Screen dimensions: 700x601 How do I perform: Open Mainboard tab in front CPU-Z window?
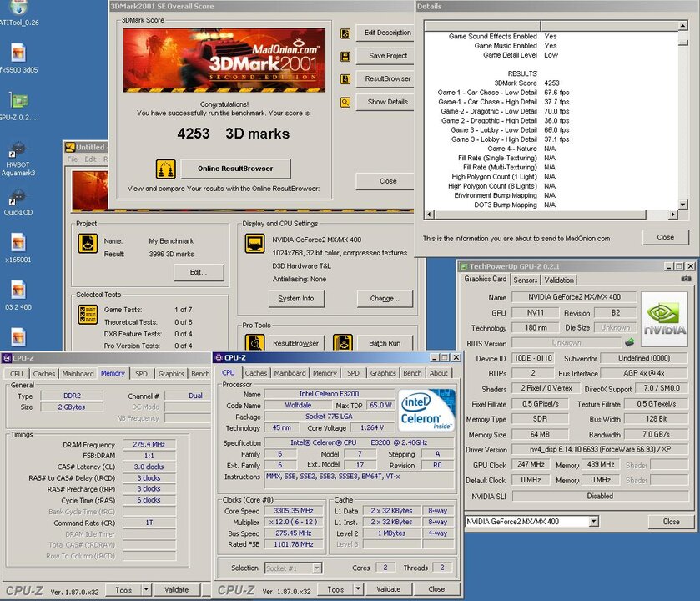point(290,373)
